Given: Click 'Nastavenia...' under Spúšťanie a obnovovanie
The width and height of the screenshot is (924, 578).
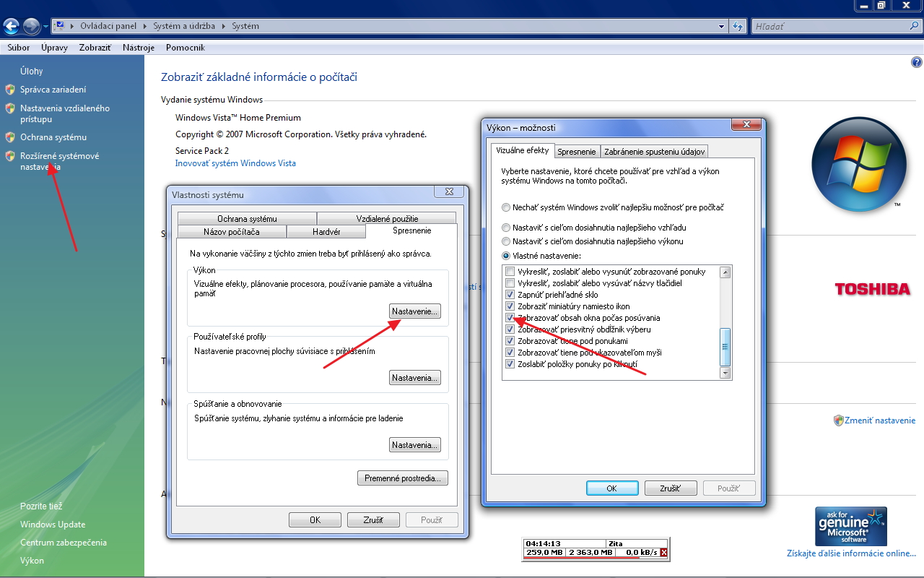Looking at the screenshot, I should pos(415,445).
